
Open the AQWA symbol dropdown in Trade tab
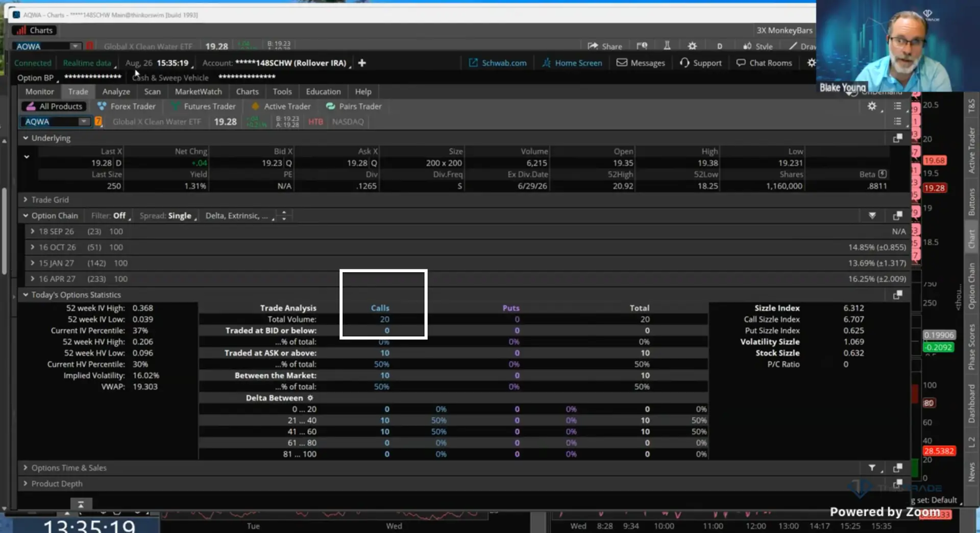[83, 122]
